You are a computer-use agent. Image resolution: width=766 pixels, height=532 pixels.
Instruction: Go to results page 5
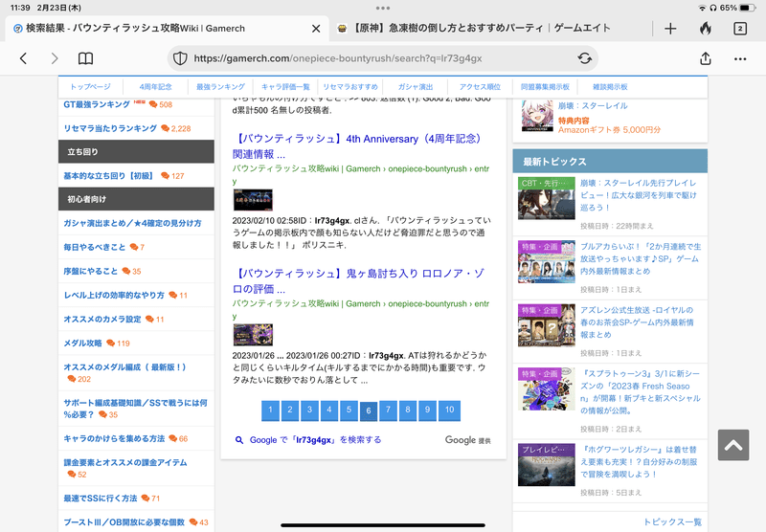pyautogui.click(x=349, y=410)
